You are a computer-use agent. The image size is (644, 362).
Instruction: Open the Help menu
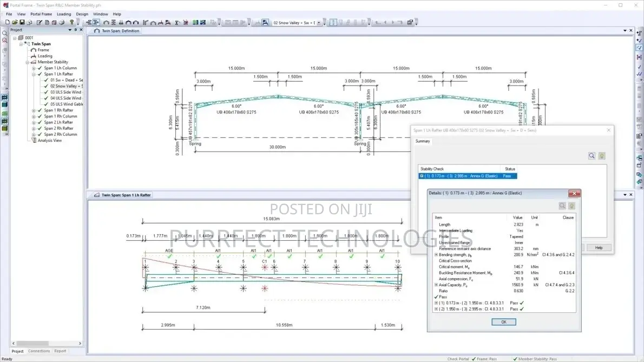tap(117, 14)
